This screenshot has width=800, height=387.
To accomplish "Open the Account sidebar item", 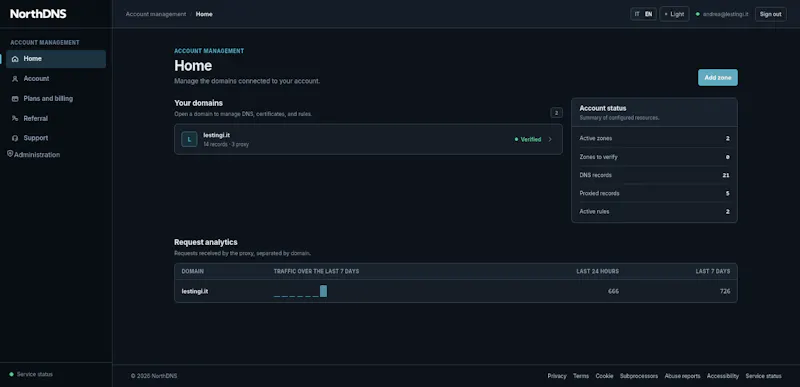I will pos(56,79).
